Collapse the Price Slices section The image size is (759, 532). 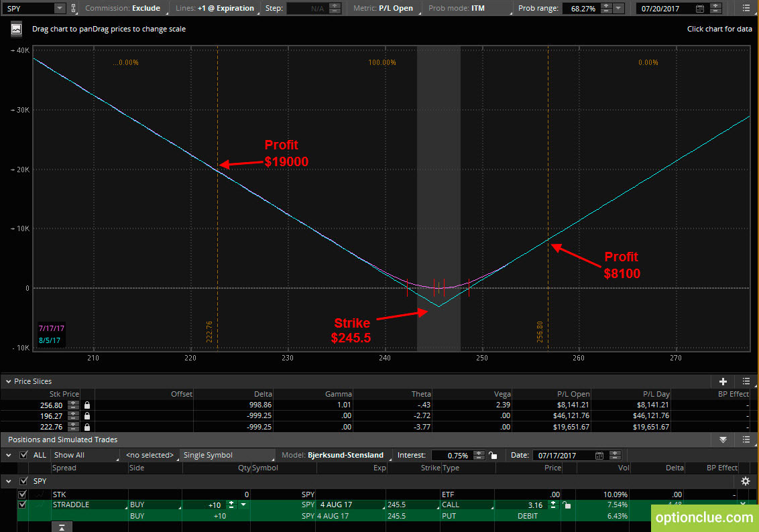pyautogui.click(x=8, y=382)
